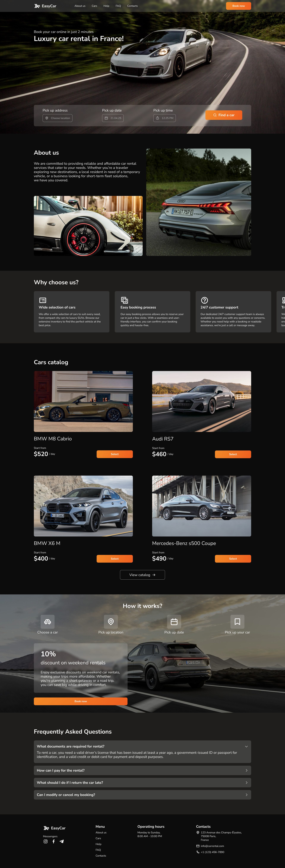This screenshot has height=868, width=285.
Task: Click the Choose location input field
Action: pos(57,118)
